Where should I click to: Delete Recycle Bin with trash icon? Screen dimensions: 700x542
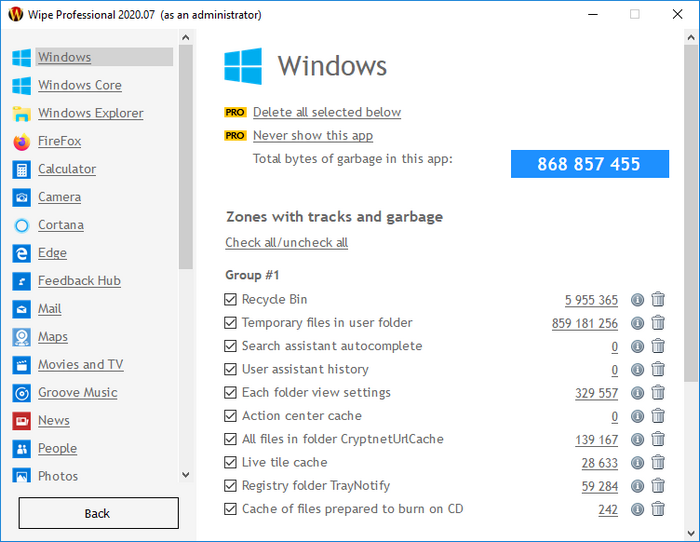tap(658, 299)
